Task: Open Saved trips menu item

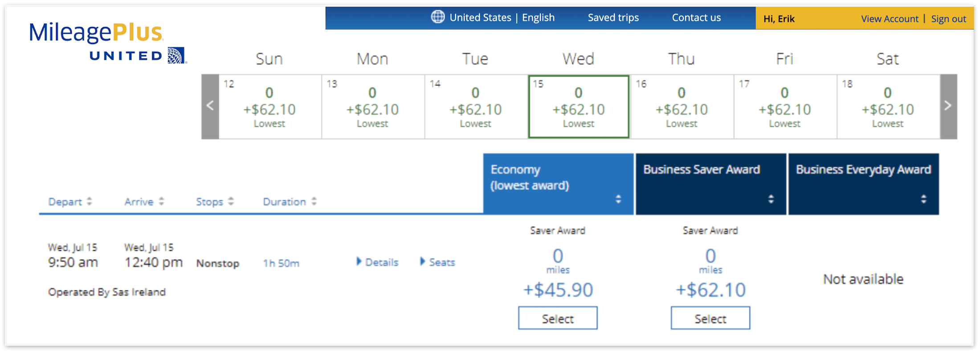Action: pyautogui.click(x=613, y=17)
